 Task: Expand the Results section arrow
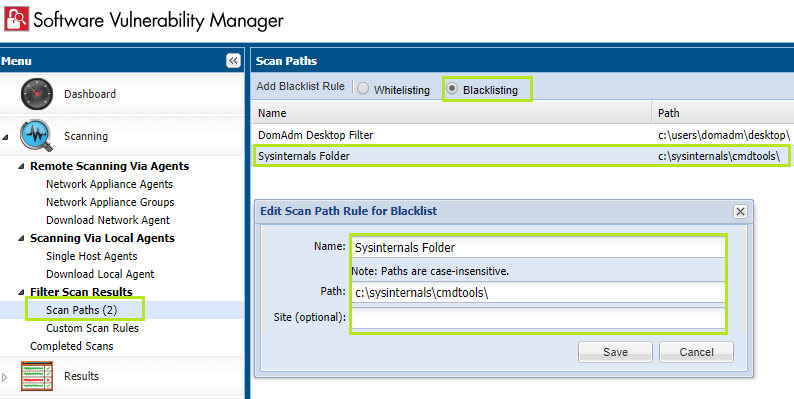pos(5,377)
